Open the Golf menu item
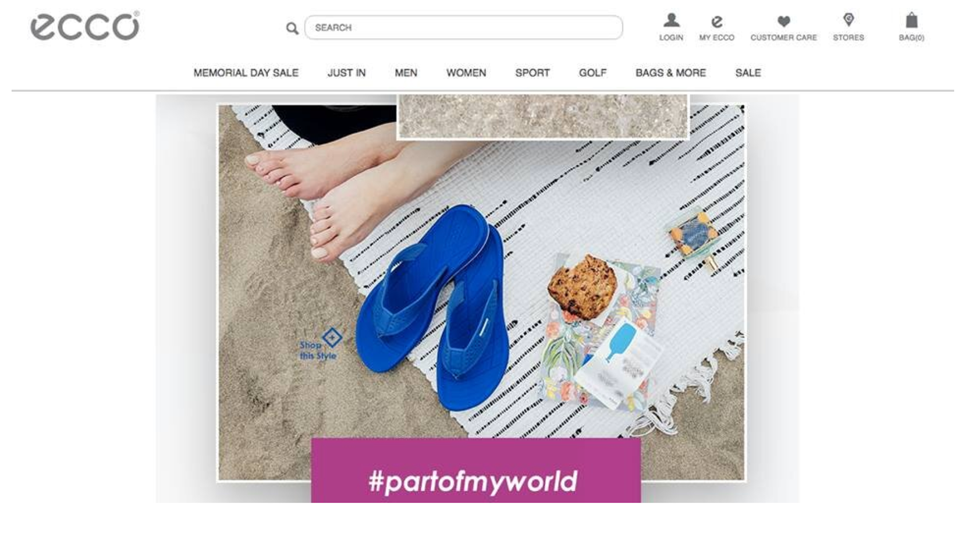 pos(593,73)
